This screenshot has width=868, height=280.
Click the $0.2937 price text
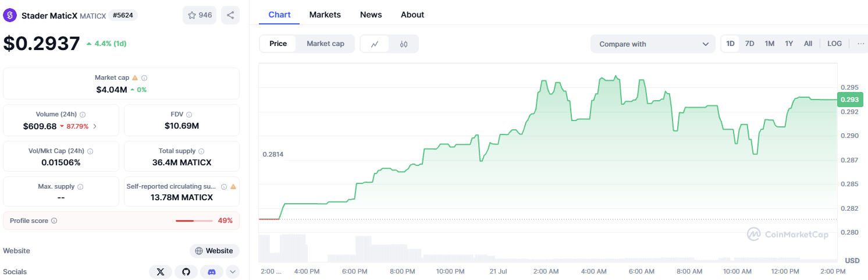tap(41, 44)
